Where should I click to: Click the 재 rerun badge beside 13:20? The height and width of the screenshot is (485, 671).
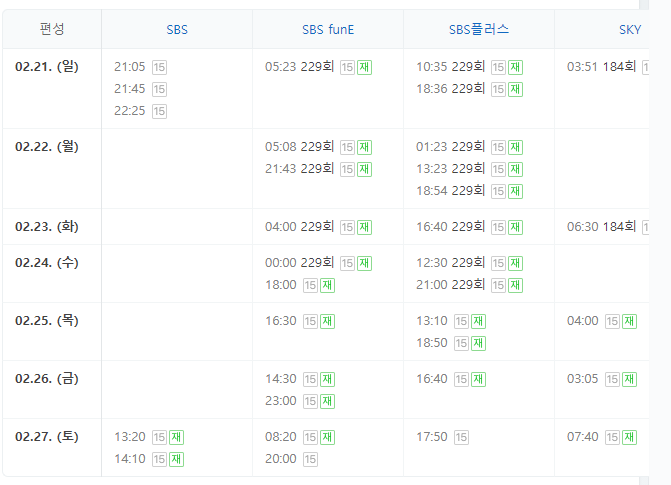point(176,437)
